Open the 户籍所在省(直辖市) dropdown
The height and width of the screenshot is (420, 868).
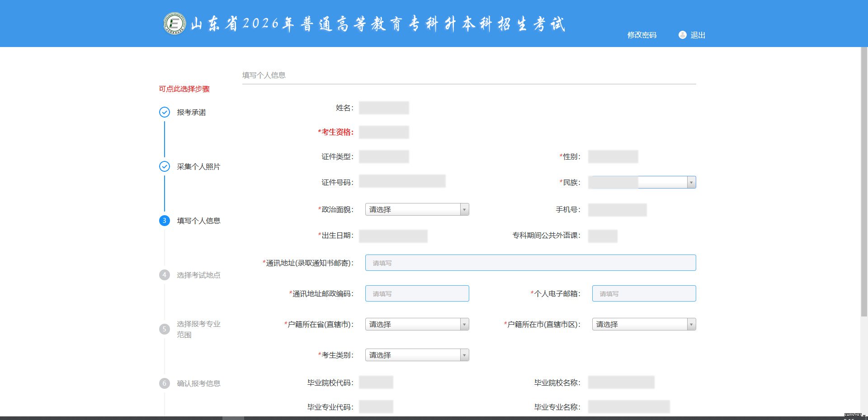[x=417, y=324]
